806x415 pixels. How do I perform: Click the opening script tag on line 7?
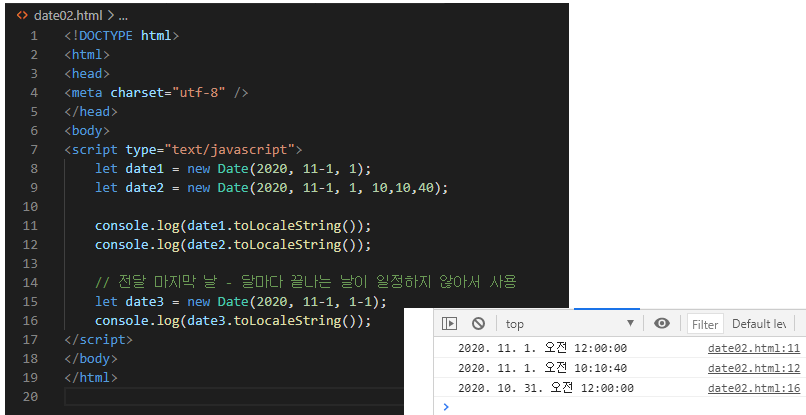[x=183, y=150]
